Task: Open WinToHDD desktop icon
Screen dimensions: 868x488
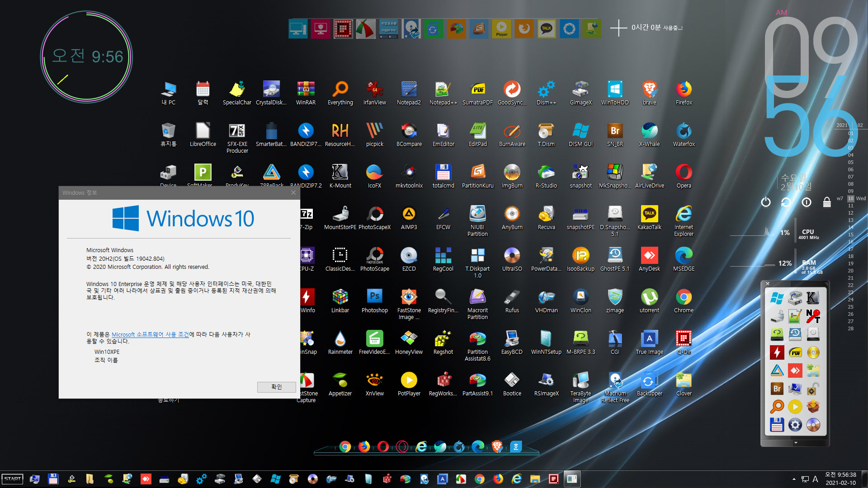Action: coord(615,93)
